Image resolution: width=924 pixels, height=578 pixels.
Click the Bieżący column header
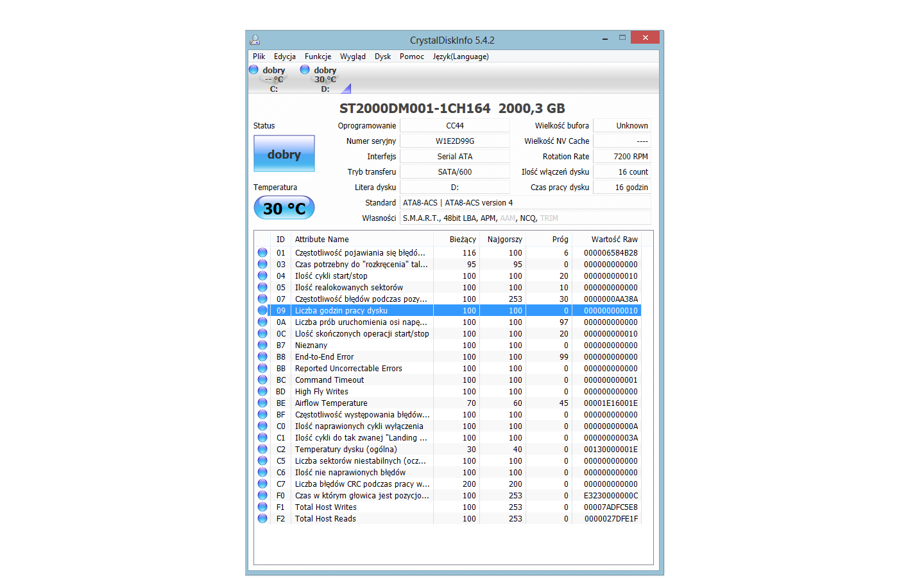pos(457,239)
